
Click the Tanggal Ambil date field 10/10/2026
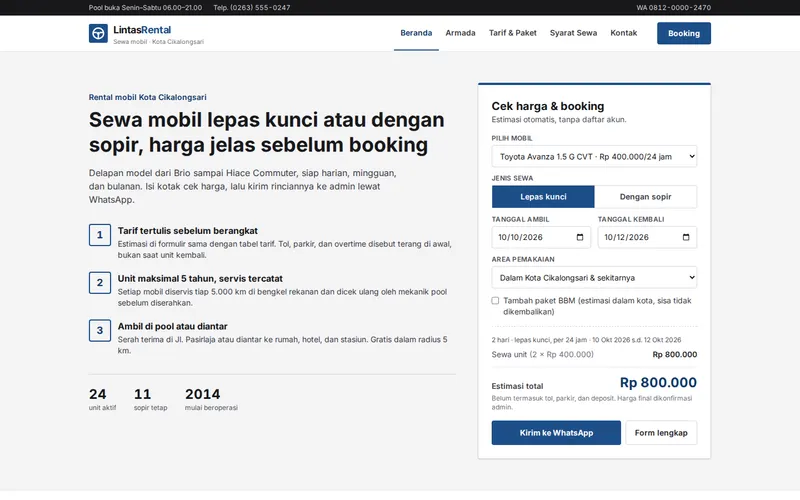[x=541, y=237]
